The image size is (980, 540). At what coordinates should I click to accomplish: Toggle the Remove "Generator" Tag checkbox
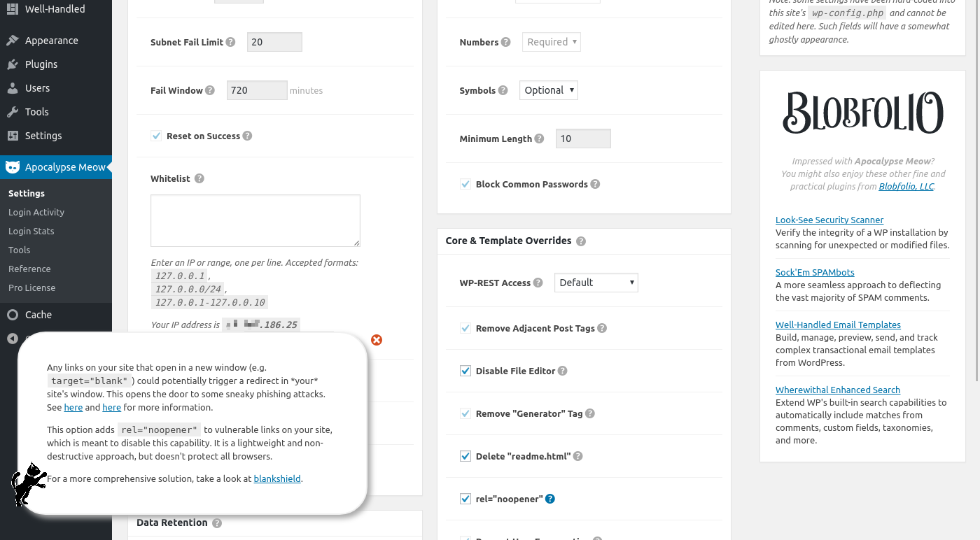click(465, 413)
